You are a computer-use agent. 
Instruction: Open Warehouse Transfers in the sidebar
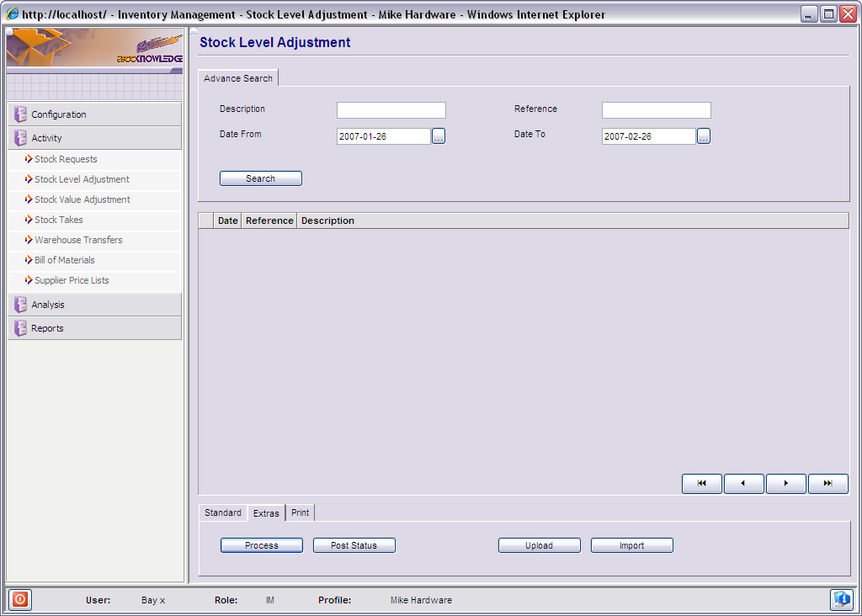point(78,240)
